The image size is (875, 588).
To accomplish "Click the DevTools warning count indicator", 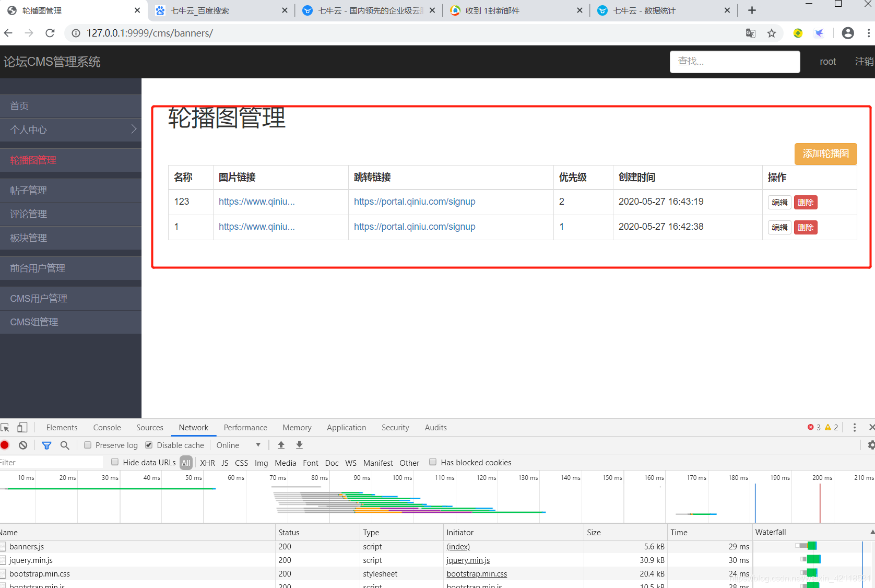I will (831, 427).
